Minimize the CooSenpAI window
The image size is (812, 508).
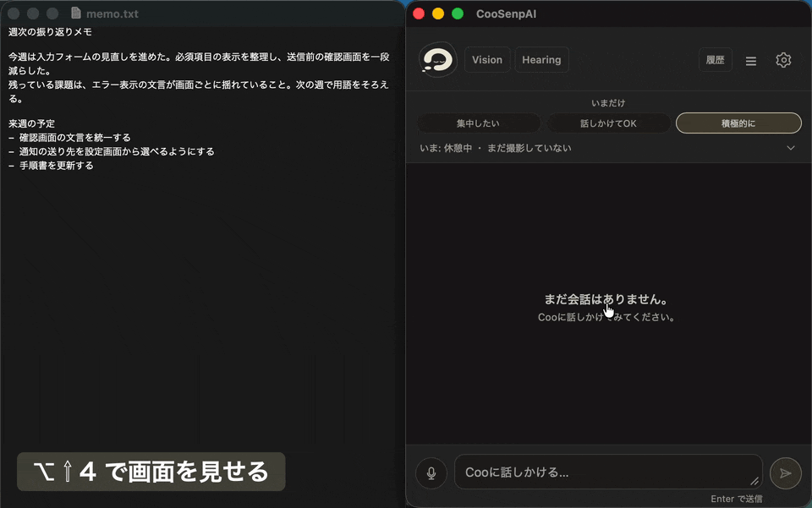pos(438,14)
